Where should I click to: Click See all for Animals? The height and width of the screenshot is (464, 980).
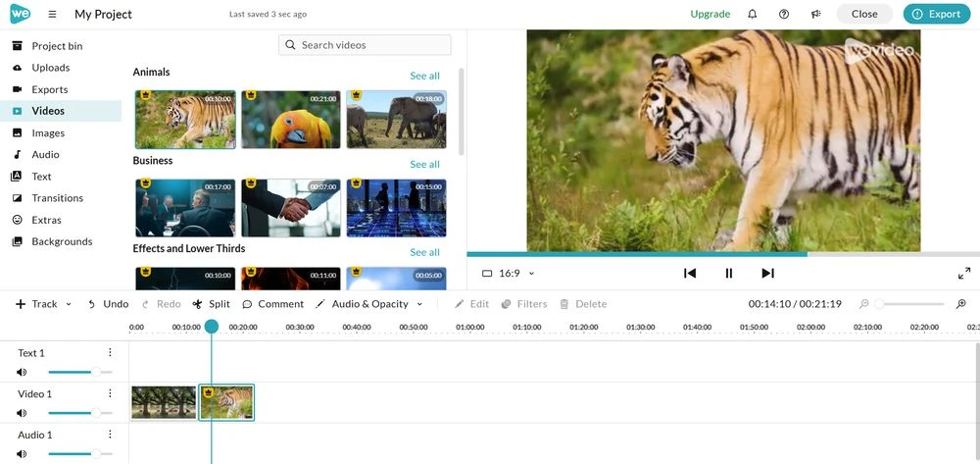coord(424,77)
